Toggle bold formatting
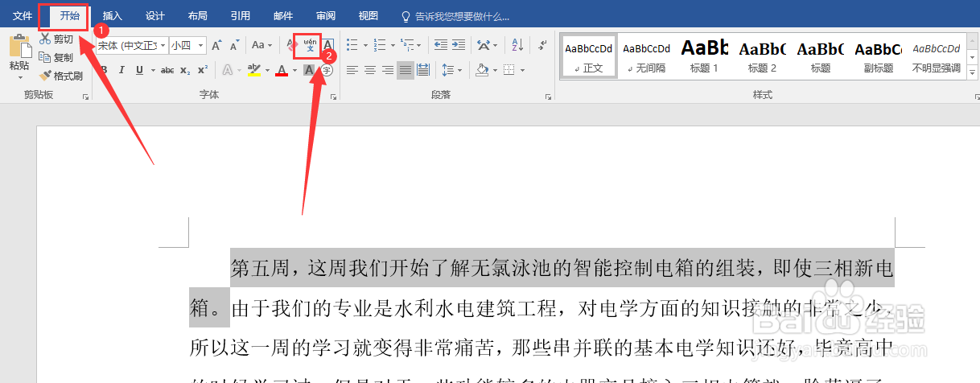980x383 pixels. click(x=104, y=70)
